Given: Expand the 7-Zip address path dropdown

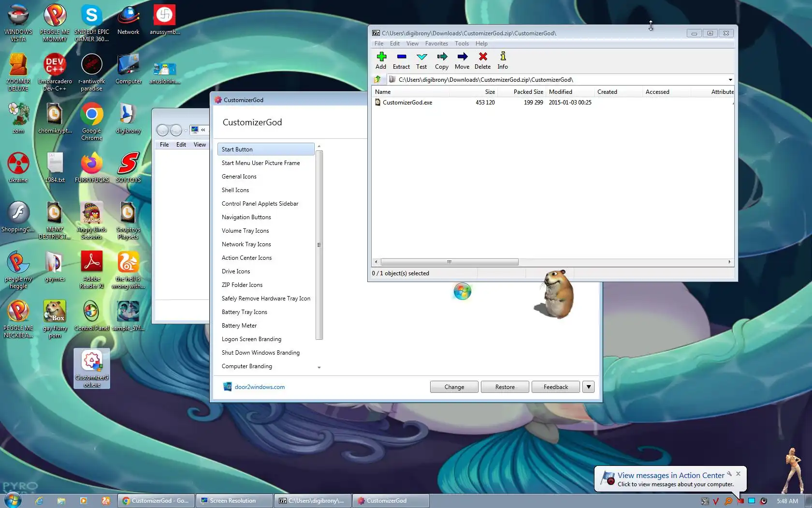Looking at the screenshot, I should (x=730, y=79).
